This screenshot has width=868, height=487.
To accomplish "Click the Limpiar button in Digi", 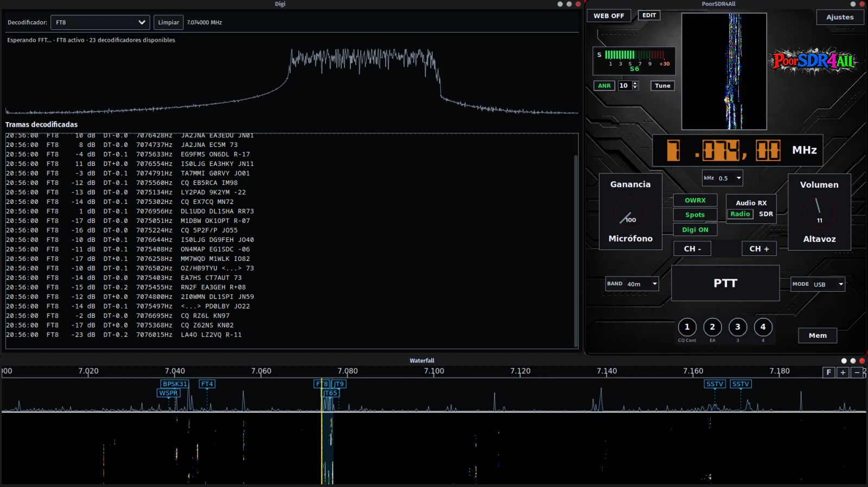I will point(168,22).
